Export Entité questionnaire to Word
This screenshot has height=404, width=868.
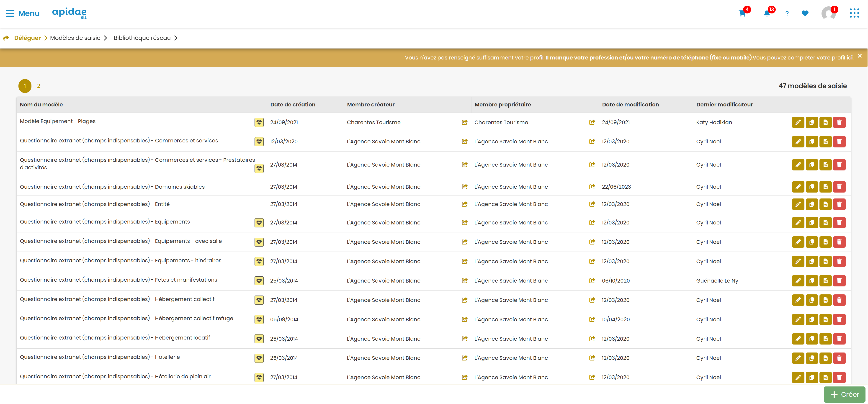[826, 204]
